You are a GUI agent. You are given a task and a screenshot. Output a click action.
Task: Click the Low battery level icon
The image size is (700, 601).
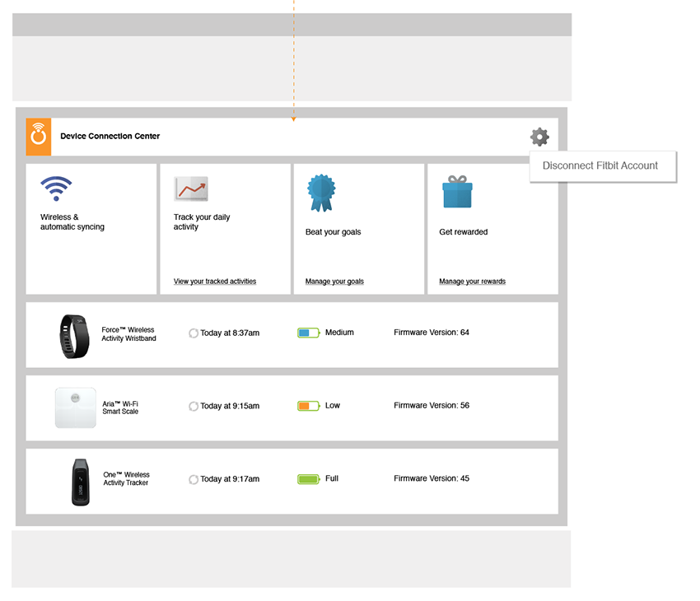pos(309,406)
